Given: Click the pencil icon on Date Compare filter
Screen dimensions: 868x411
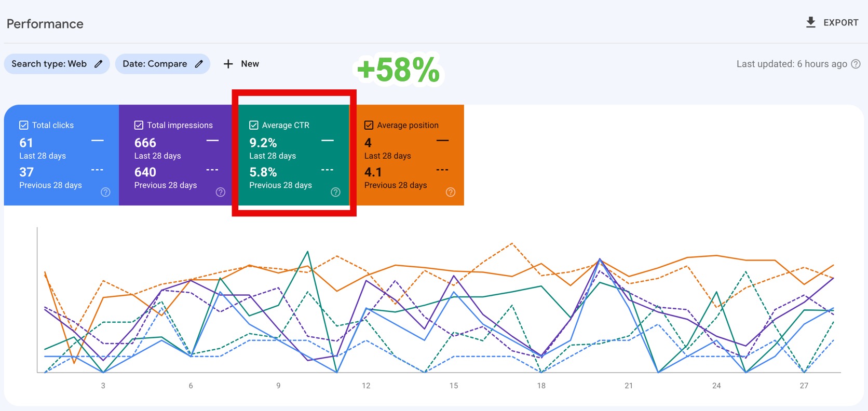Looking at the screenshot, I should click(199, 64).
